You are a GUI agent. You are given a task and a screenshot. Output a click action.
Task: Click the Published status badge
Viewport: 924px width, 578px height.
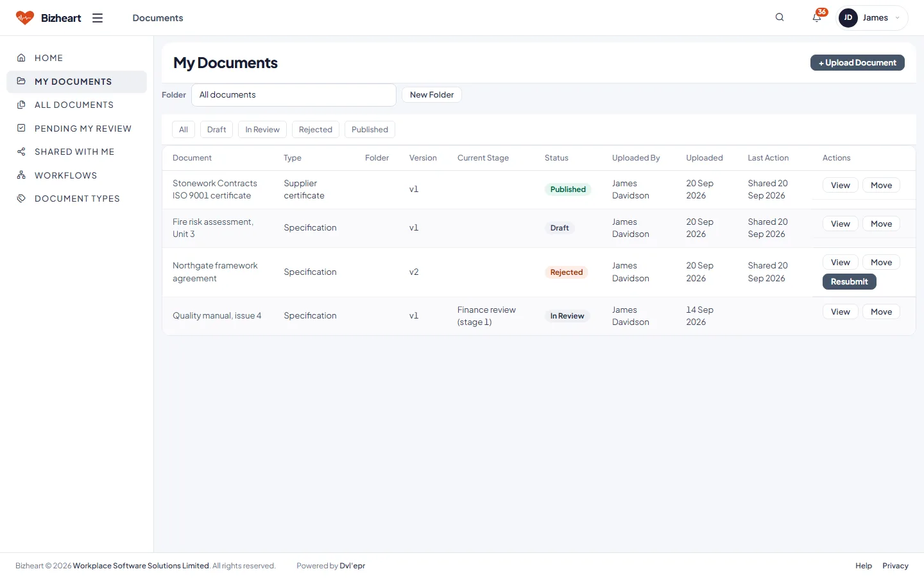tap(568, 189)
